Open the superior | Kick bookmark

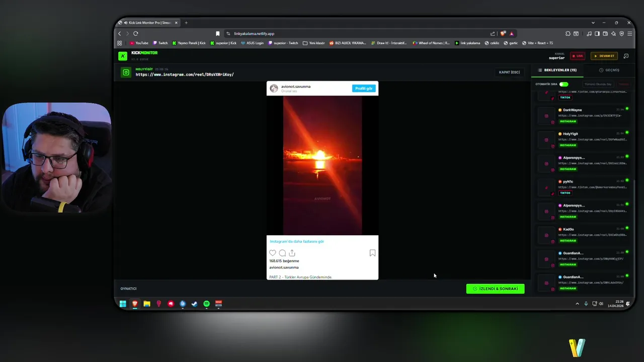click(x=223, y=43)
